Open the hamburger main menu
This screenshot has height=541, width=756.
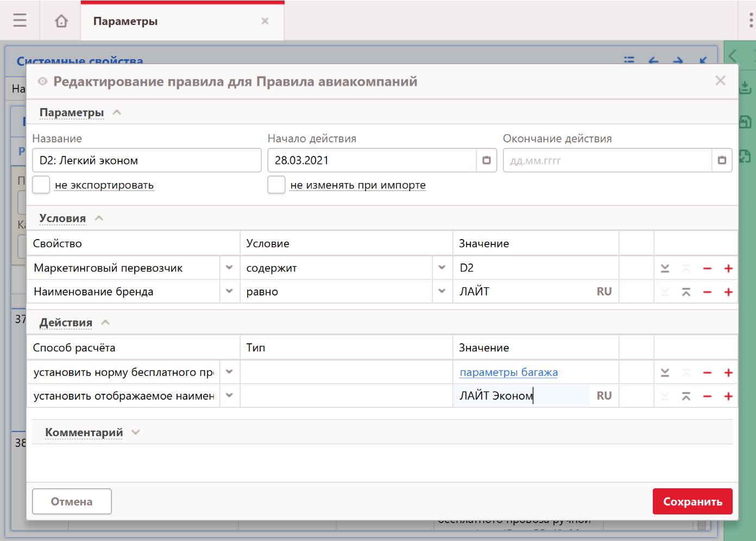(x=20, y=21)
